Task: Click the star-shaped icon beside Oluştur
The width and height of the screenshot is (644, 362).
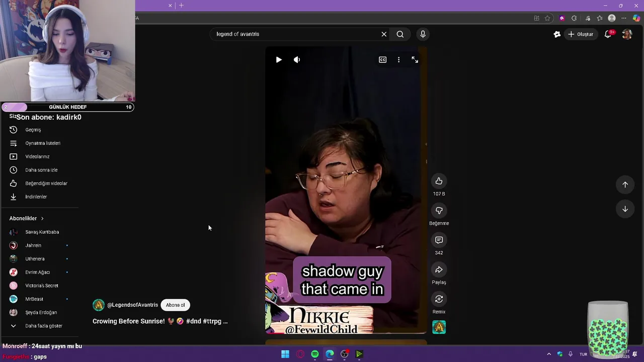Action: point(557,34)
